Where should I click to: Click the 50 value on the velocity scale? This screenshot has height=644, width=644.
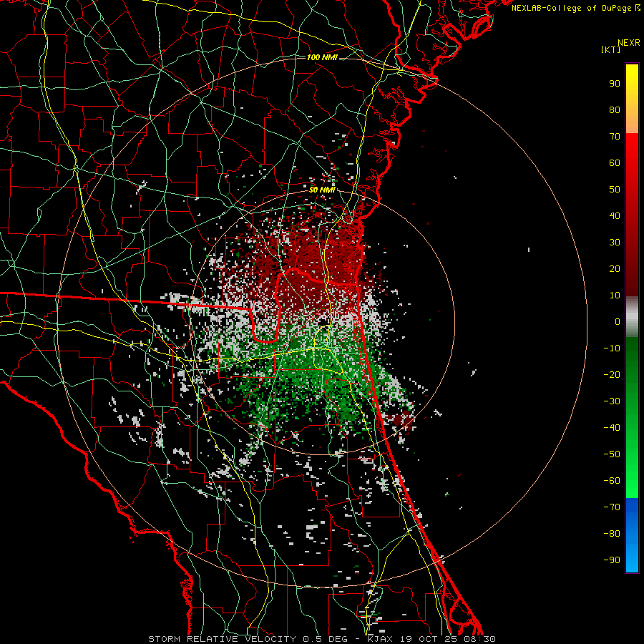615,190
